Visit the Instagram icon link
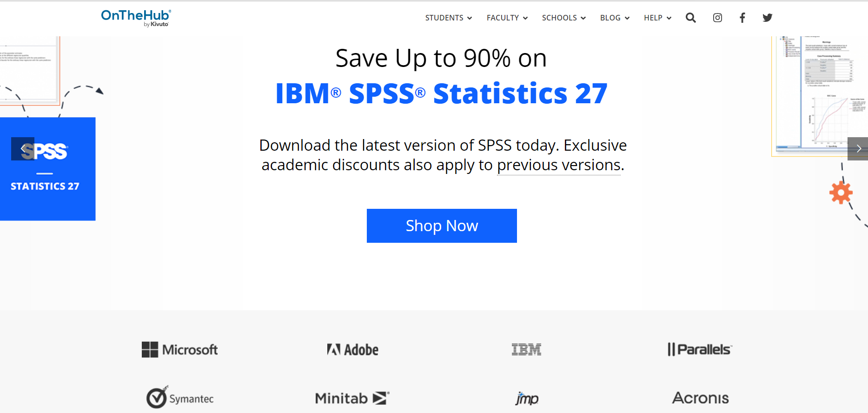The height and width of the screenshot is (413, 868). point(717,18)
